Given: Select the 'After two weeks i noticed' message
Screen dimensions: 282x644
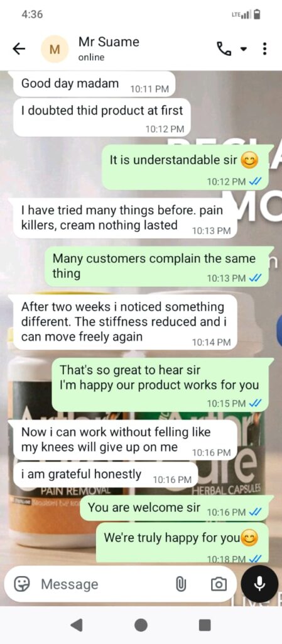Looking at the screenshot, I should pyautogui.click(x=126, y=322).
